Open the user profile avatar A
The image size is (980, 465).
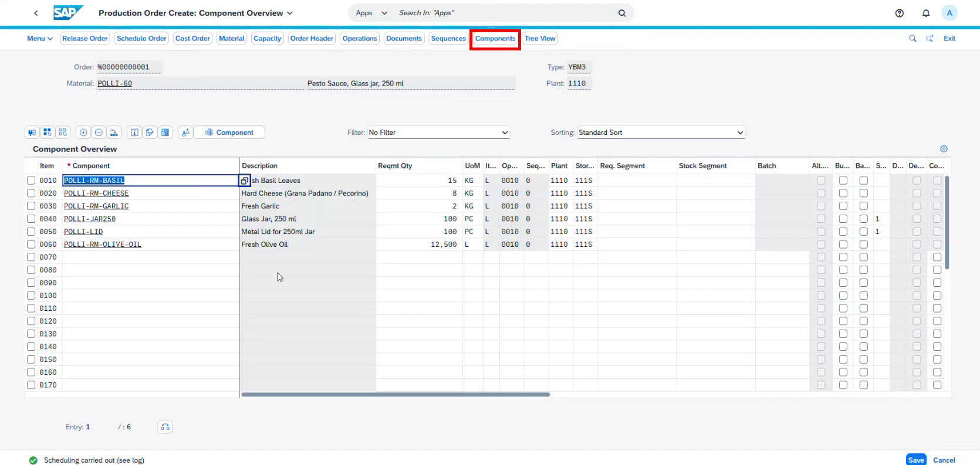[949, 13]
